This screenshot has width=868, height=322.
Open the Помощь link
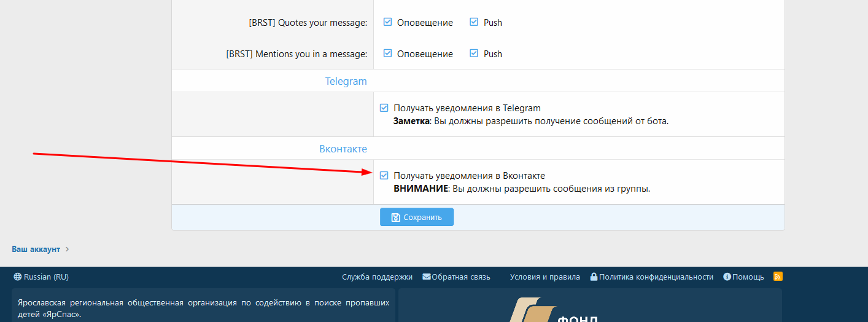coord(744,277)
